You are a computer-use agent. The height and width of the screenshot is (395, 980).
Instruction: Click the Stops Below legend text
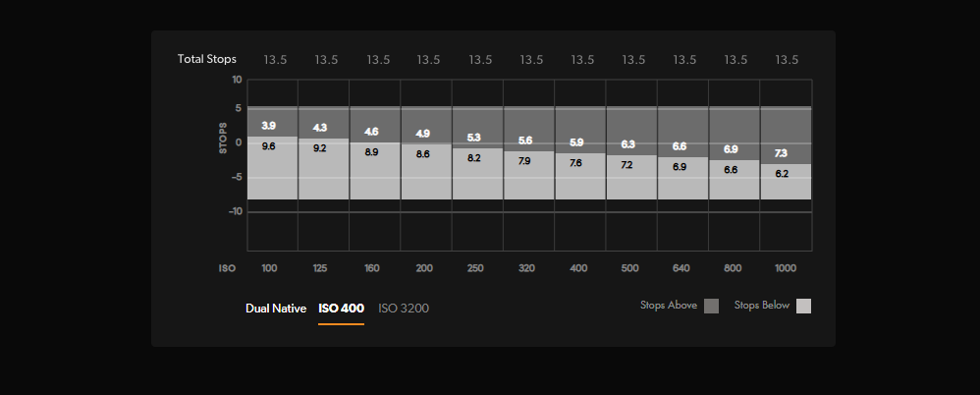(x=762, y=306)
